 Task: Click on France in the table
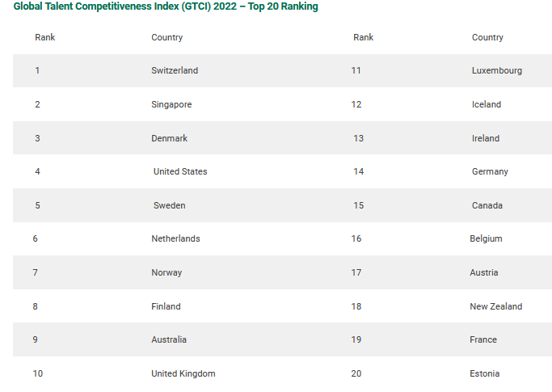point(483,339)
